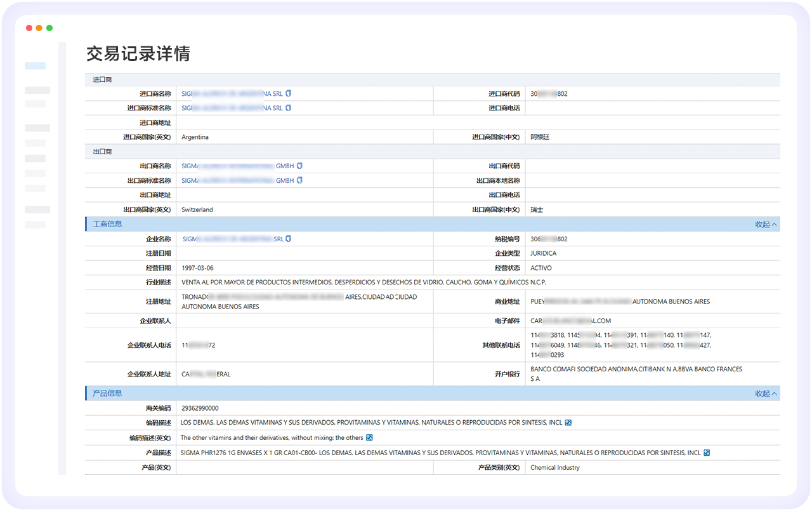Click the 产品信息 section title
This screenshot has height=511, width=812.
click(x=107, y=394)
